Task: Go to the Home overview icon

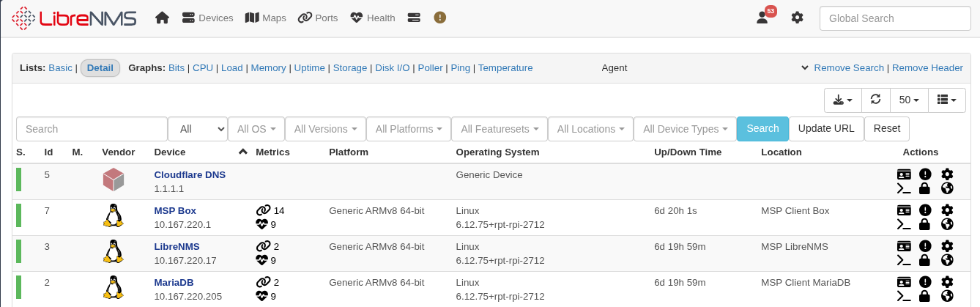Action: pyautogui.click(x=162, y=18)
